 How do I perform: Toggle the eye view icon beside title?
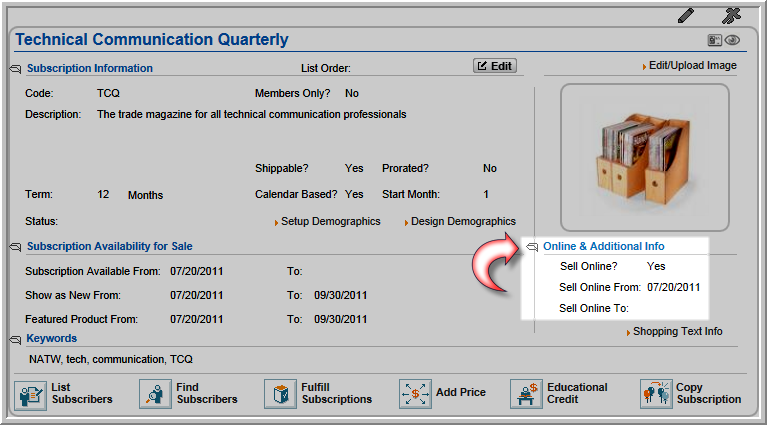732,40
